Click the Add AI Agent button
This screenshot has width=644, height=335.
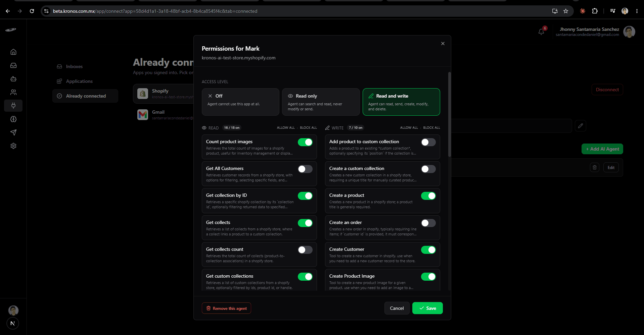click(602, 149)
